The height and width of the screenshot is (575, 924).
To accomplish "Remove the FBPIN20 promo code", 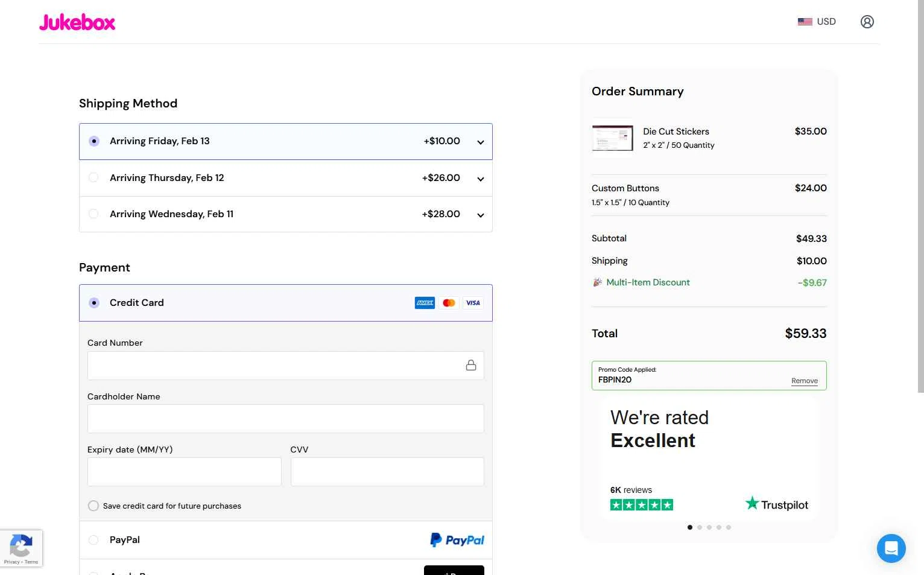I will click(805, 381).
